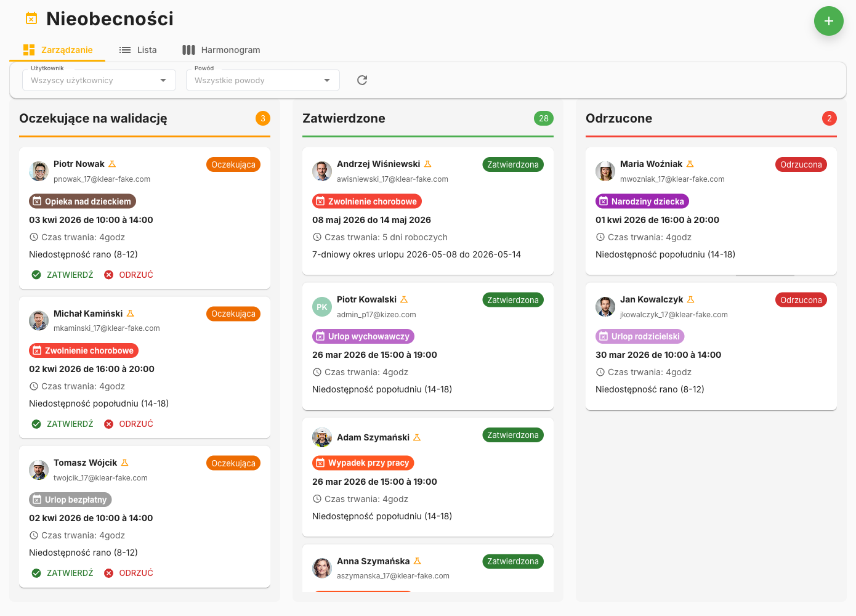The width and height of the screenshot is (856, 616).
Task: Click Piotr Kowalski's PK avatar
Action: [322, 307]
